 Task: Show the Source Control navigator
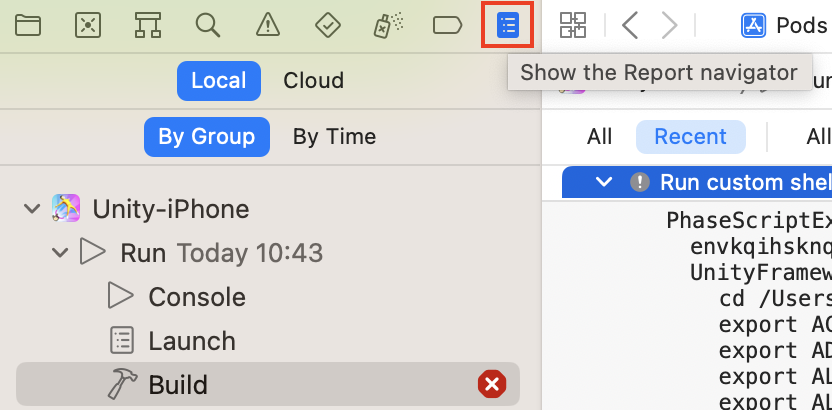pyautogui.click(x=88, y=25)
